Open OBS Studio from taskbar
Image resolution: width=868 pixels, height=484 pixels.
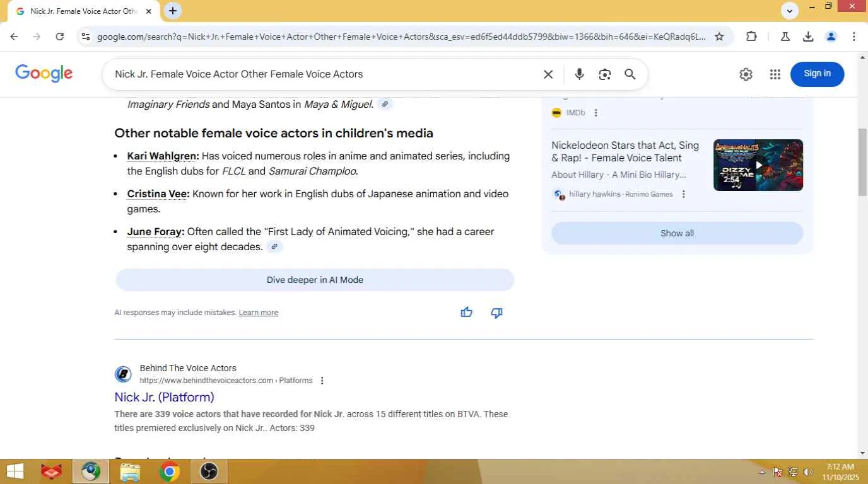pyautogui.click(x=209, y=471)
